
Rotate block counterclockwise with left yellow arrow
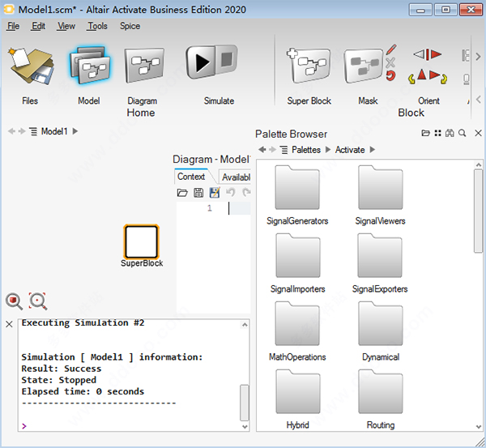click(411, 79)
